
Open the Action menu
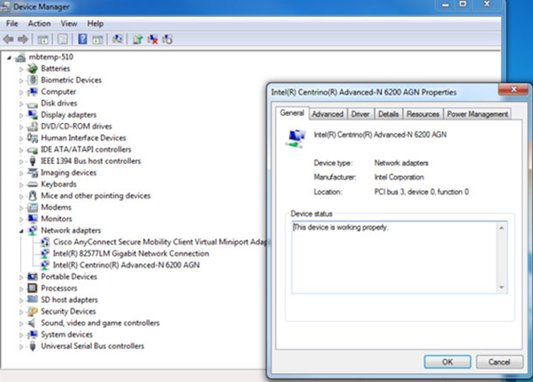[x=39, y=23]
